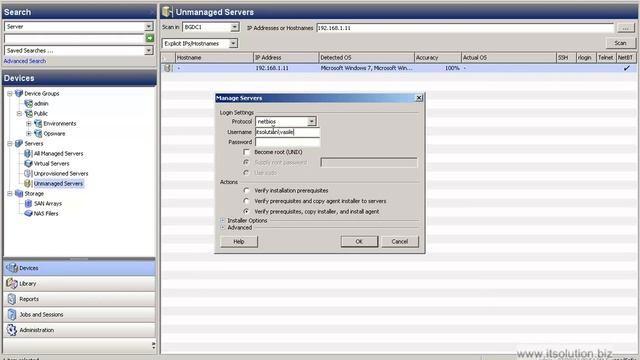Click the Public group icon
This screenshot has height=360, width=640.
[x=29, y=113]
